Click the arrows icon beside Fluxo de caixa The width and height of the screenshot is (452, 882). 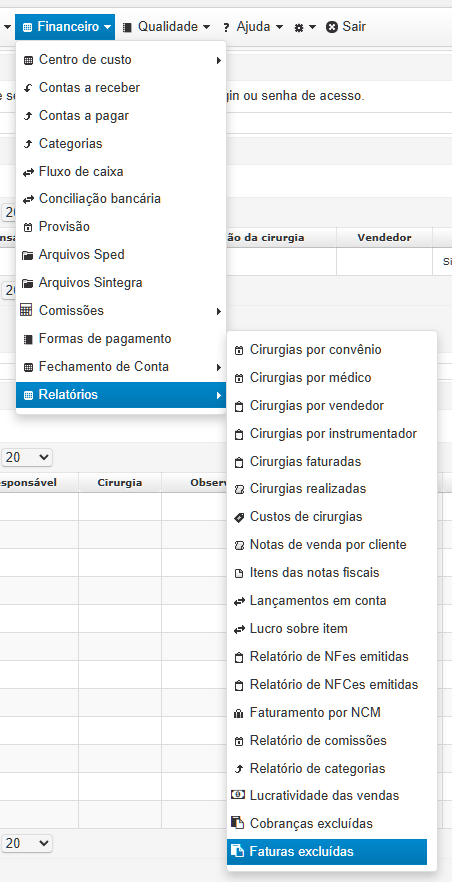28,172
